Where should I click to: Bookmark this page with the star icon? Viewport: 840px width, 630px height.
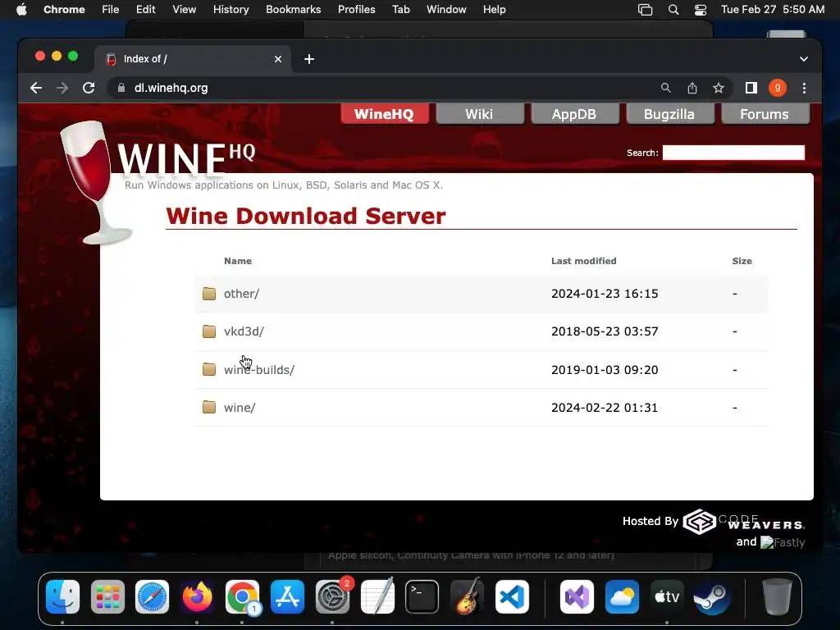(719, 88)
